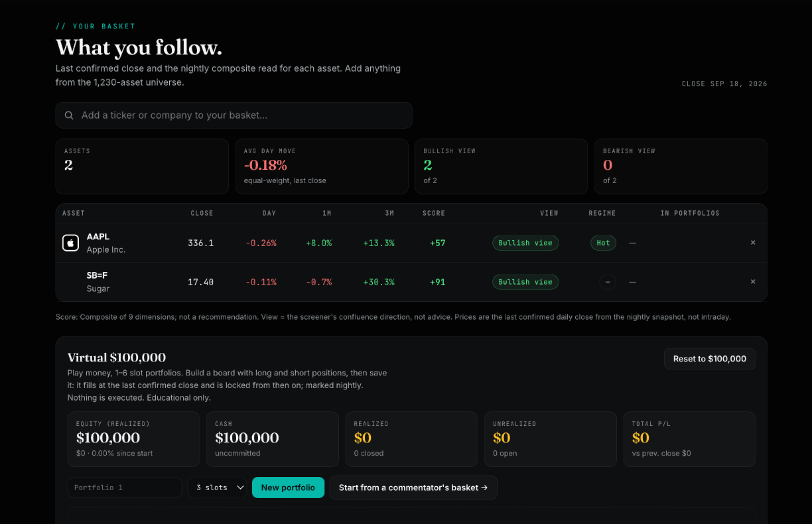Click the -0.18% average day move value
Viewport: 812px width, 524px height.
click(265, 165)
